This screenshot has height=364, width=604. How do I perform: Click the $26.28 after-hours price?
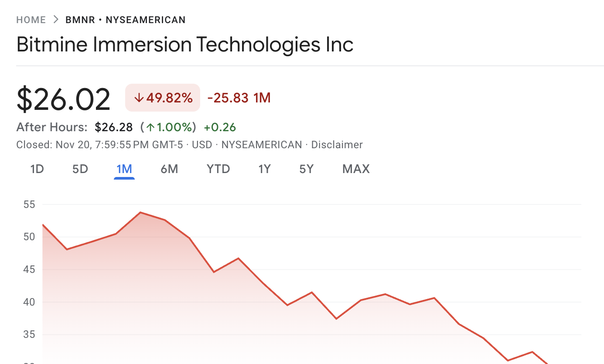[114, 128]
